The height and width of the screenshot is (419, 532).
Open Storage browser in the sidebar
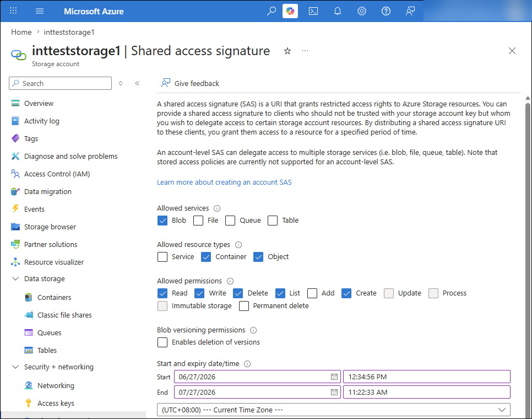click(50, 227)
